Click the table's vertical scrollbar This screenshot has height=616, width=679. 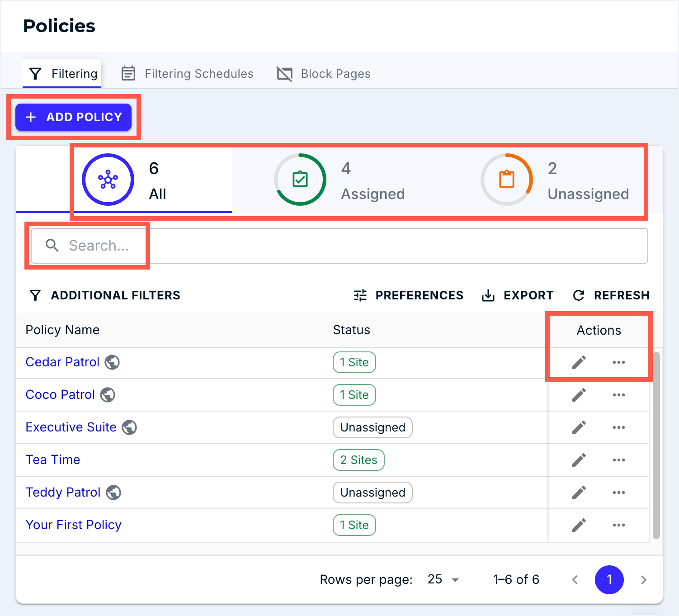(656, 445)
